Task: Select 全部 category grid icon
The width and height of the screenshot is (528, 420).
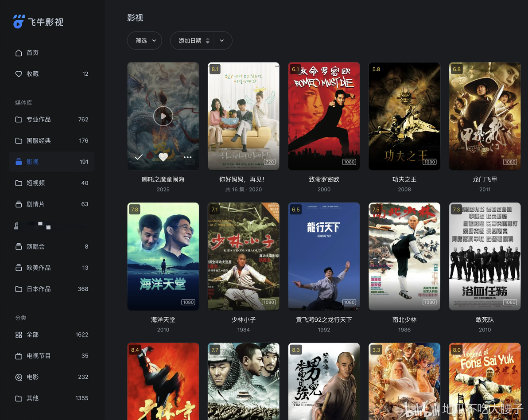Action: pyautogui.click(x=19, y=335)
